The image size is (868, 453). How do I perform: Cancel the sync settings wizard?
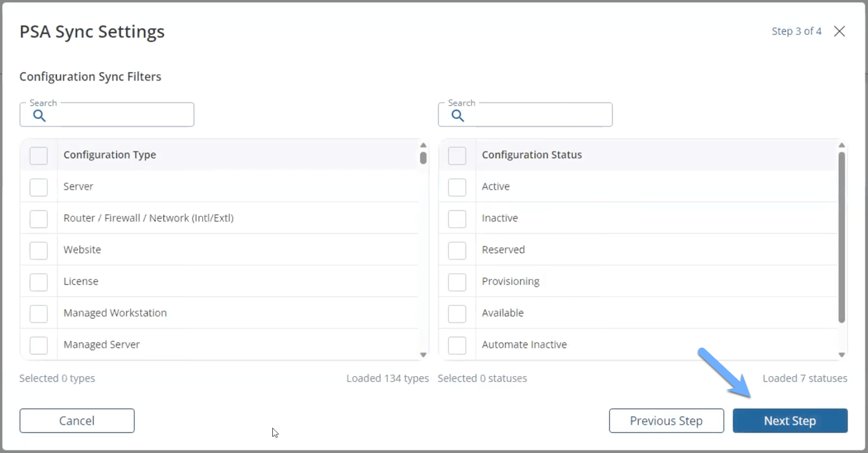point(77,421)
